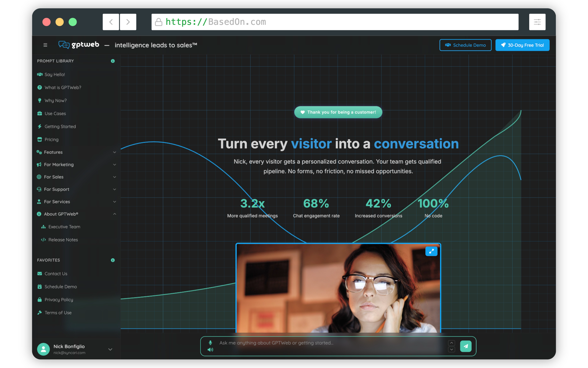Start the 30-Day Free Trial

(522, 45)
